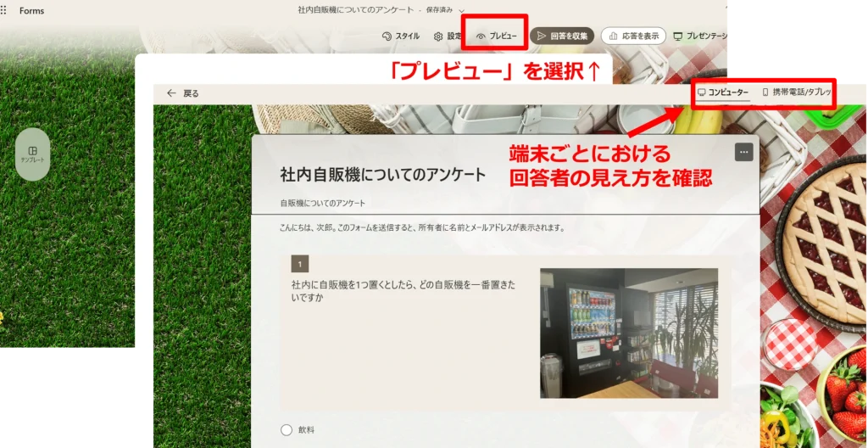The width and height of the screenshot is (868, 448).
Task: Select プレビュー in the top toolbar
Action: [x=496, y=36]
